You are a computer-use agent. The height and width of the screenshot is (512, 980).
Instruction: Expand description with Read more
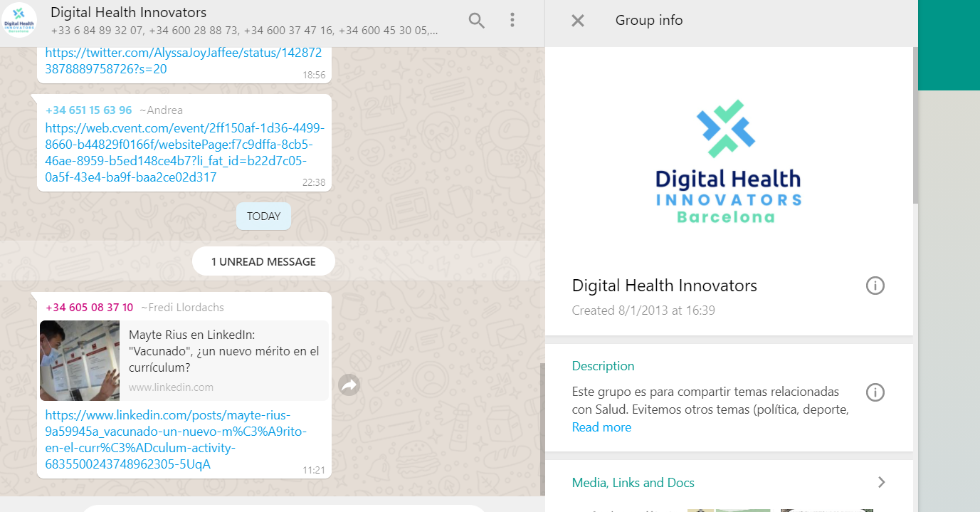pos(601,427)
